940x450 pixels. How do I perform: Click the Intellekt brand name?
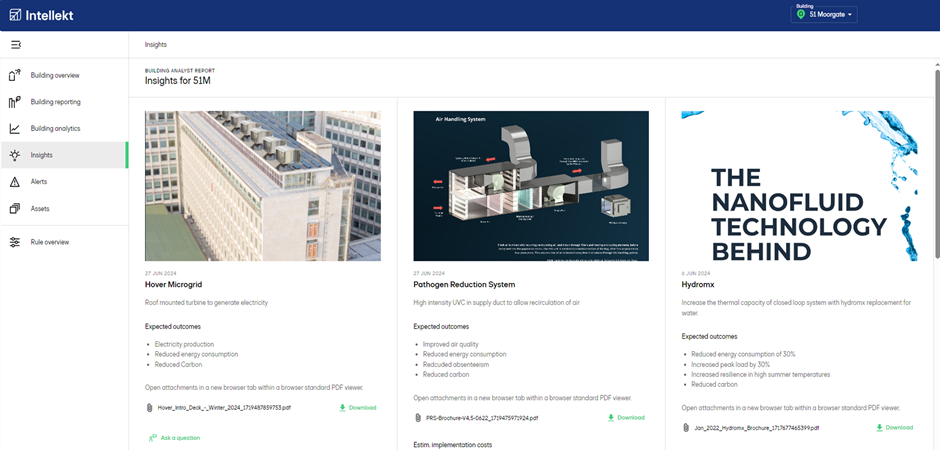click(x=50, y=15)
